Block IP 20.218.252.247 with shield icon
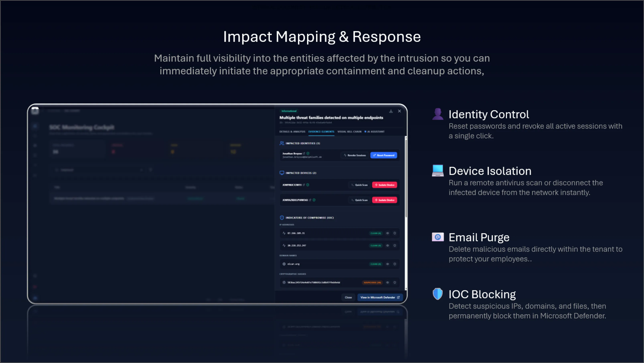The width and height of the screenshot is (644, 363). [395, 245]
